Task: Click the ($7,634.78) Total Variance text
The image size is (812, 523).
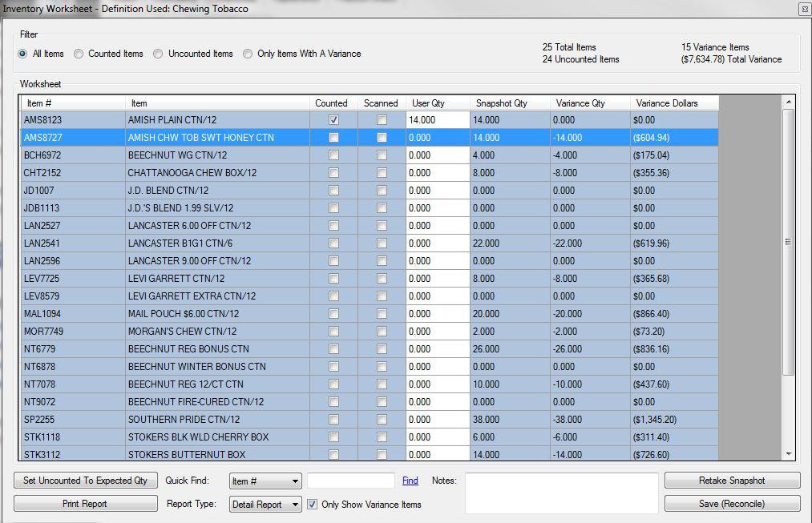Action: [x=731, y=59]
